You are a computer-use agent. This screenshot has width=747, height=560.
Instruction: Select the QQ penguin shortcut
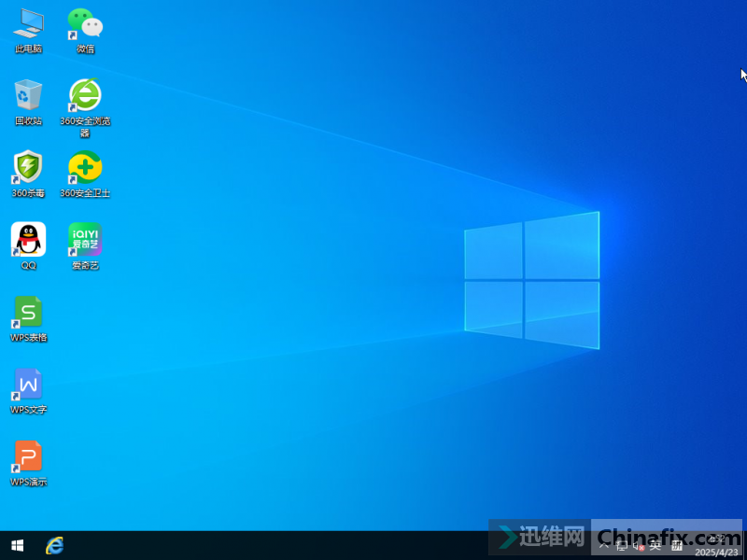click(x=28, y=245)
